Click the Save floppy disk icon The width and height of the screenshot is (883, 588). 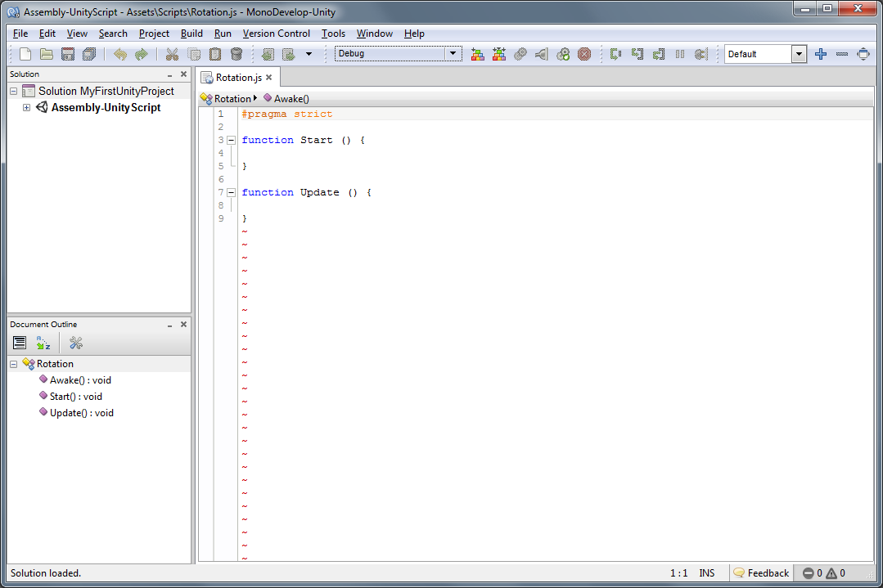68,54
